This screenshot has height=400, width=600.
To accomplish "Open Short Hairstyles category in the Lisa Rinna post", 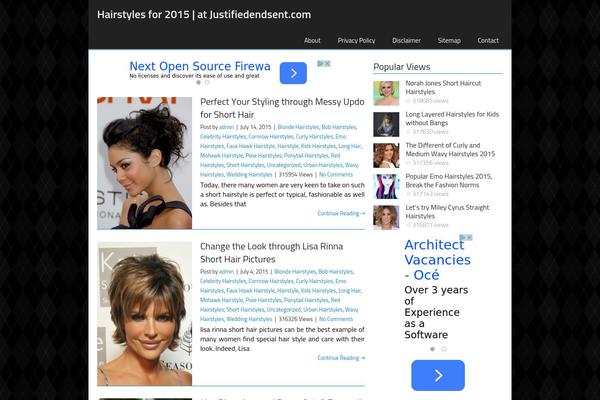I will pos(245,310).
